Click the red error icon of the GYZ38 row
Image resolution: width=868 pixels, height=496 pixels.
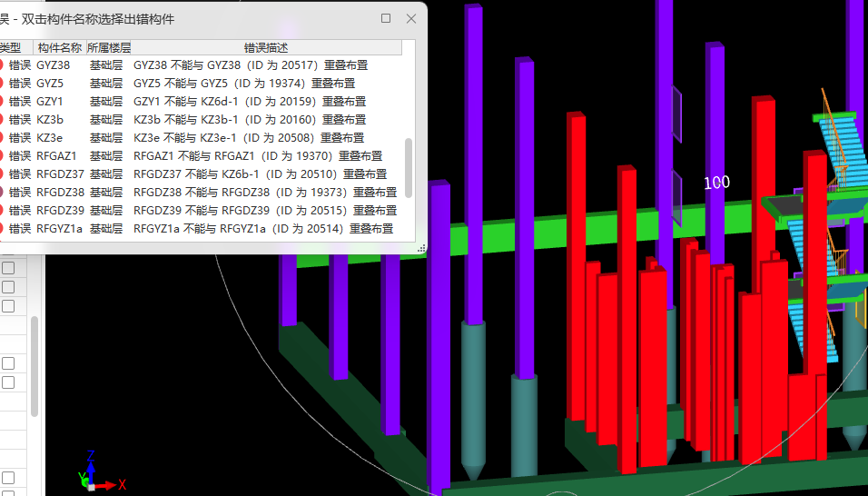click(x=1, y=65)
